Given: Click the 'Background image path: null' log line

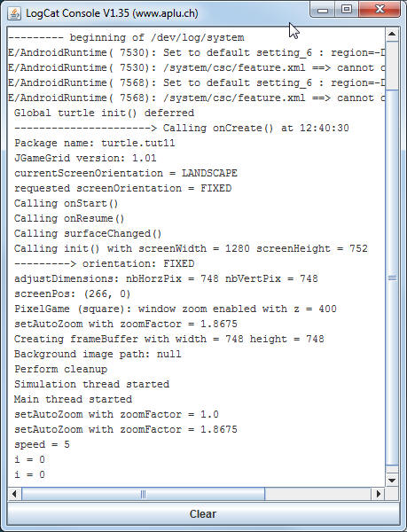Looking at the screenshot, I should (x=98, y=354).
